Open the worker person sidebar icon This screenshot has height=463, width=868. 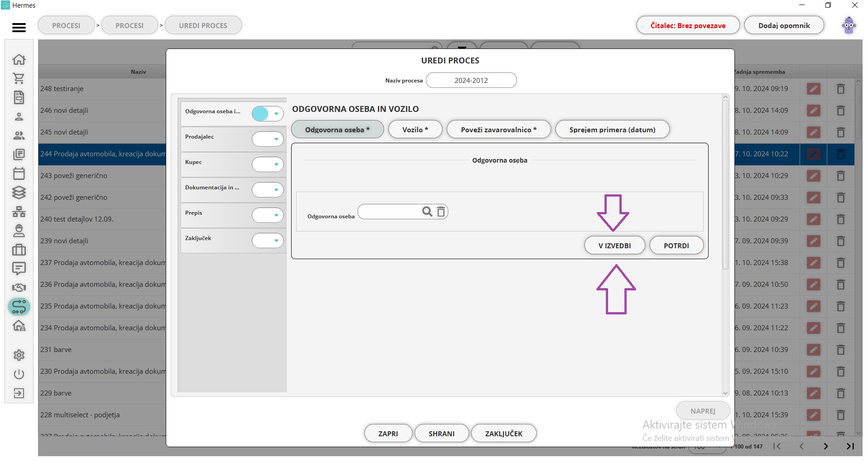tap(19, 231)
